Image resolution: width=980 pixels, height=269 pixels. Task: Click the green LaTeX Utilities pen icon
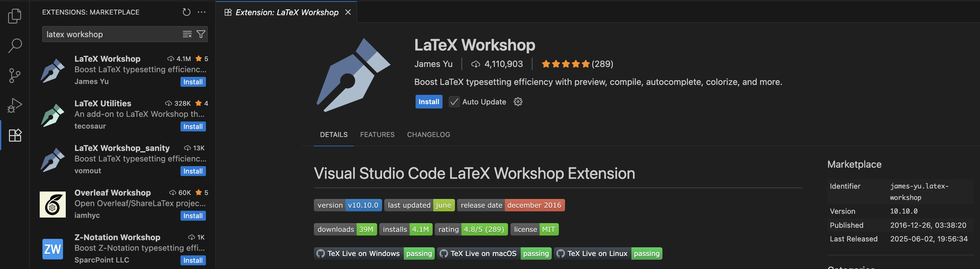pos(52,115)
